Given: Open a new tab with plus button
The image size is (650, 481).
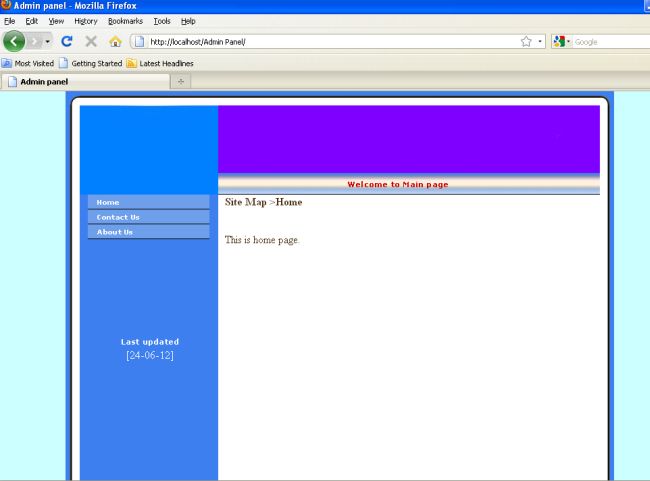Looking at the screenshot, I should pos(181,82).
